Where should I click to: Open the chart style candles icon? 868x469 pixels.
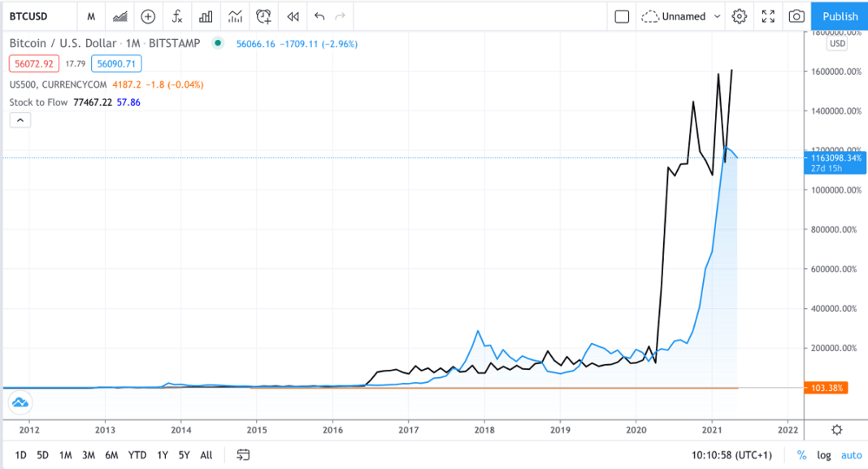pyautogui.click(x=119, y=16)
